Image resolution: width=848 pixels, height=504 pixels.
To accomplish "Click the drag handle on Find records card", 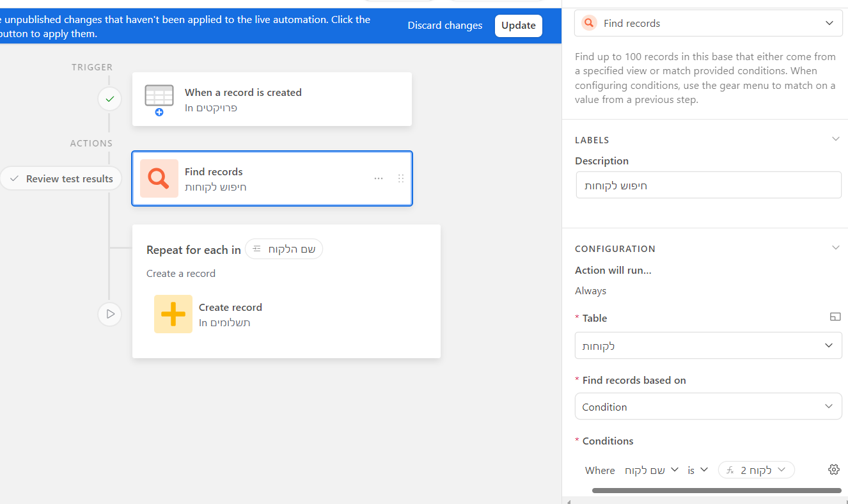I will point(401,178).
